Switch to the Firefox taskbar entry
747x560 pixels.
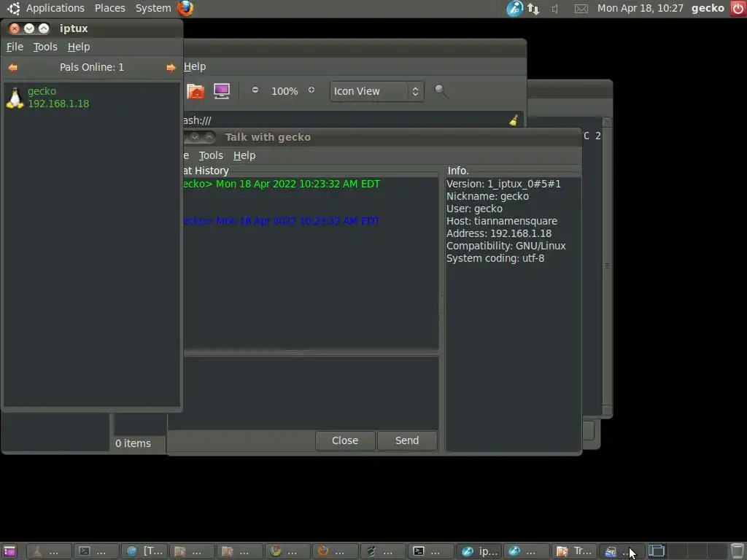click(335, 551)
